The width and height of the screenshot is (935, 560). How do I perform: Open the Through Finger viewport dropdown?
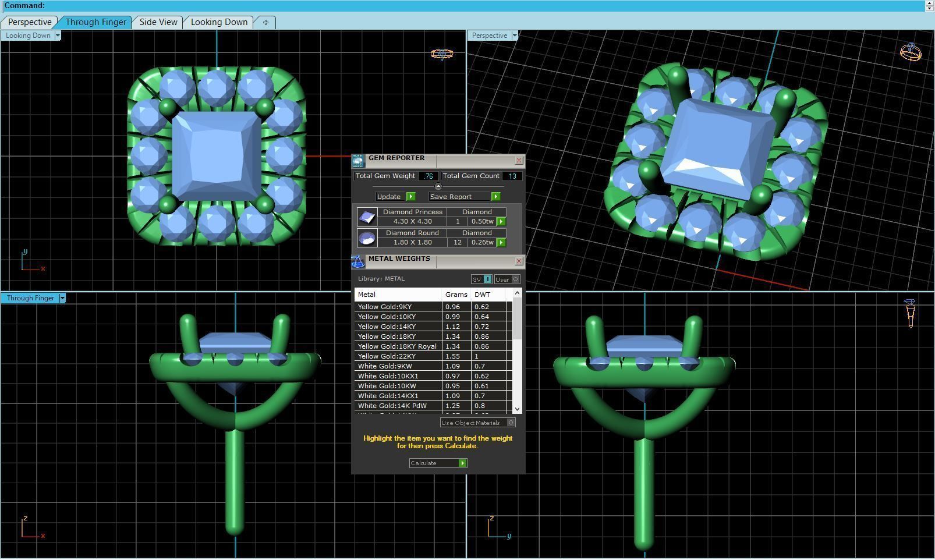[62, 298]
